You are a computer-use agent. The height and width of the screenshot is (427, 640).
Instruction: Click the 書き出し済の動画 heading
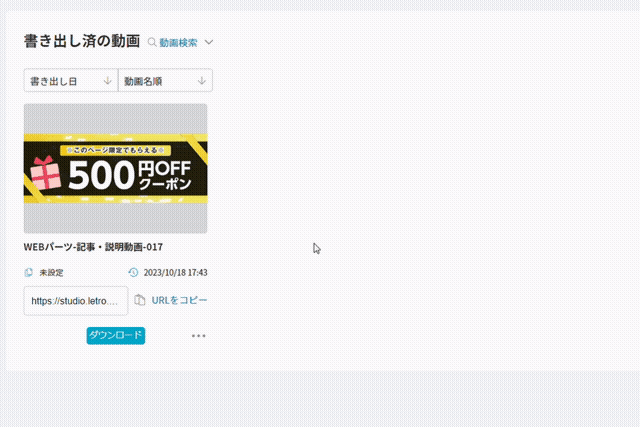[81, 42]
